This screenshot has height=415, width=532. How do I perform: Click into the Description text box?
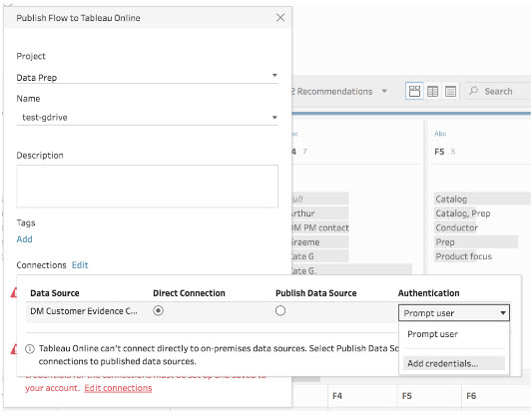click(147, 187)
